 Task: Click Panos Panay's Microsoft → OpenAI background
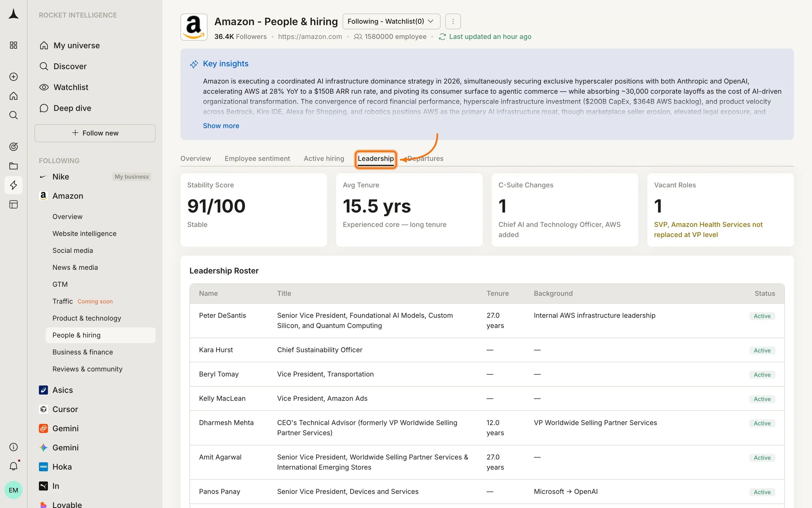(565, 492)
